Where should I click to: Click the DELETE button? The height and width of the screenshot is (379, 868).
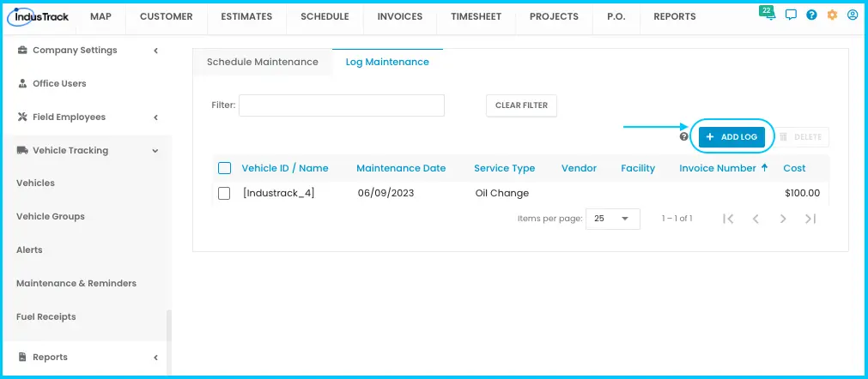click(800, 137)
